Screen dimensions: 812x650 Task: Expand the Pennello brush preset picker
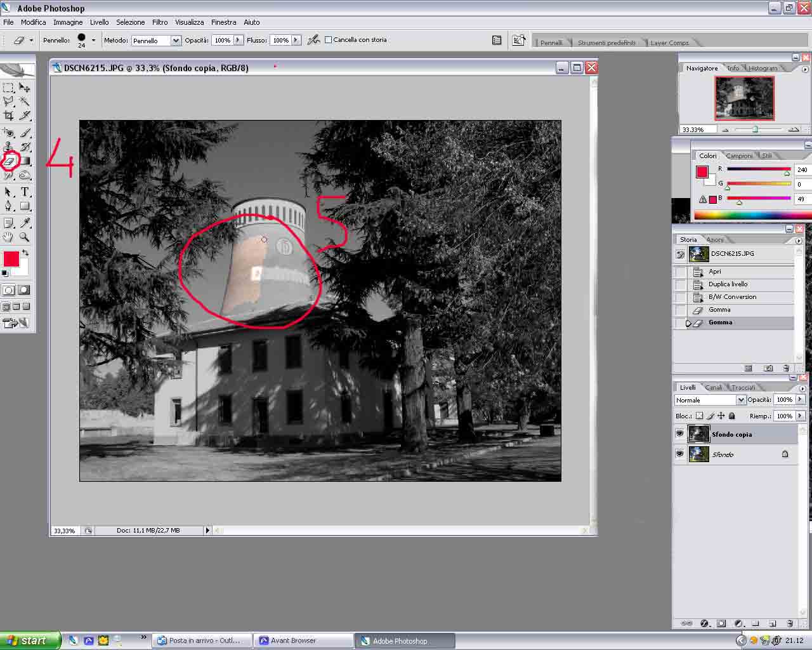tap(93, 40)
